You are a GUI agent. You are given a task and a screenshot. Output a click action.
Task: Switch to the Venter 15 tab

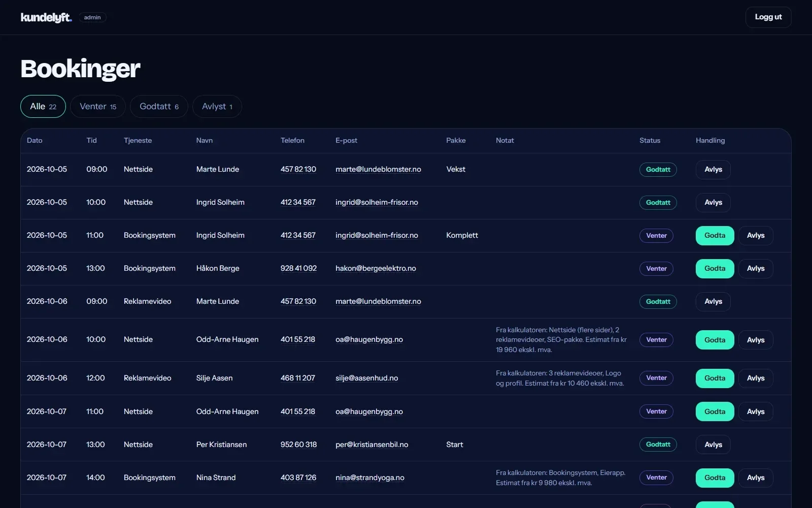(x=98, y=106)
